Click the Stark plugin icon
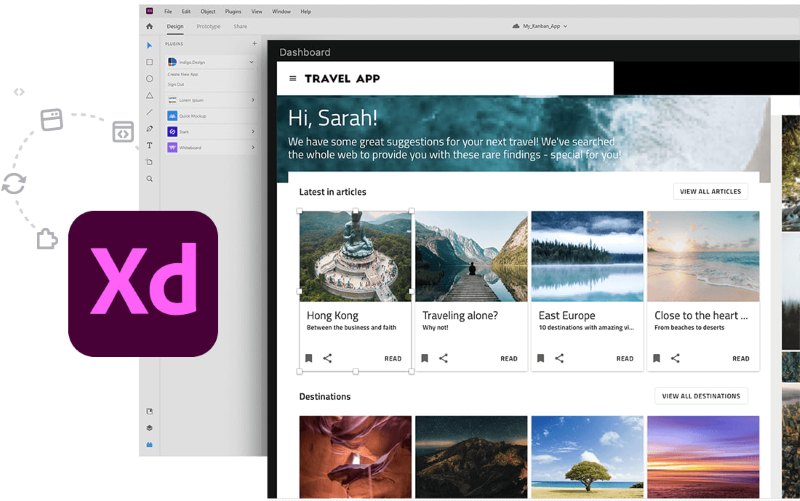 (x=172, y=132)
